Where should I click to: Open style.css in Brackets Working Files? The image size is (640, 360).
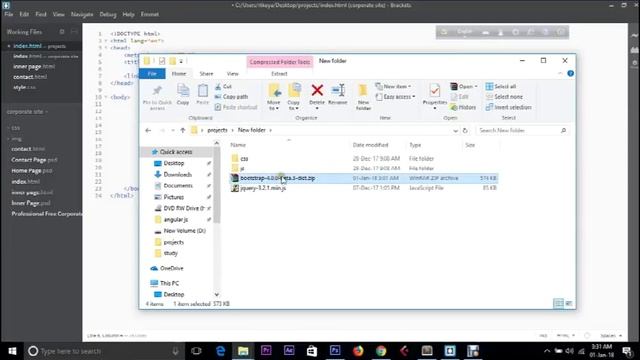tap(24, 87)
